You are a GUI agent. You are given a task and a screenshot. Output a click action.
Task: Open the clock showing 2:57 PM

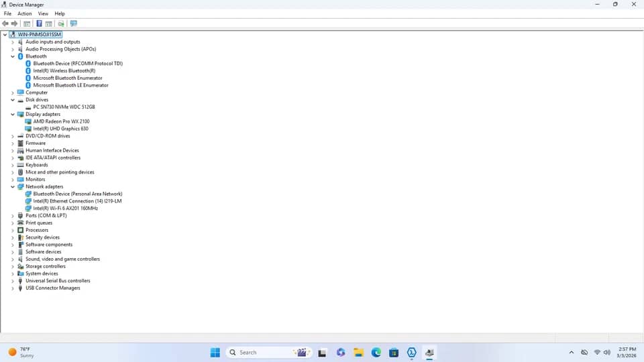click(x=627, y=353)
